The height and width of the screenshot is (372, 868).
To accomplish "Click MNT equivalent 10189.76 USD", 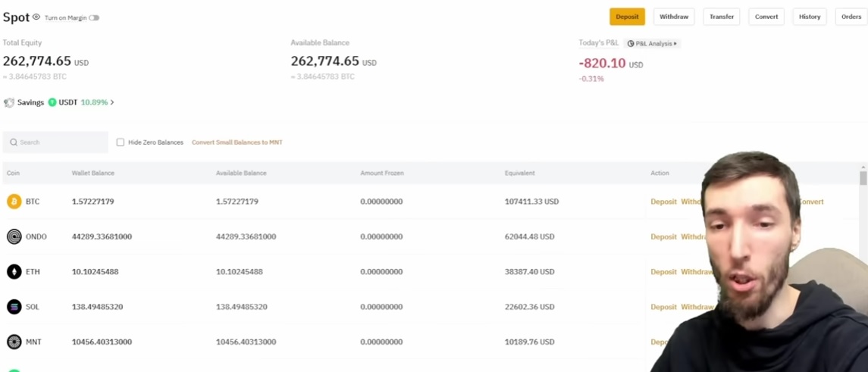I will (529, 342).
